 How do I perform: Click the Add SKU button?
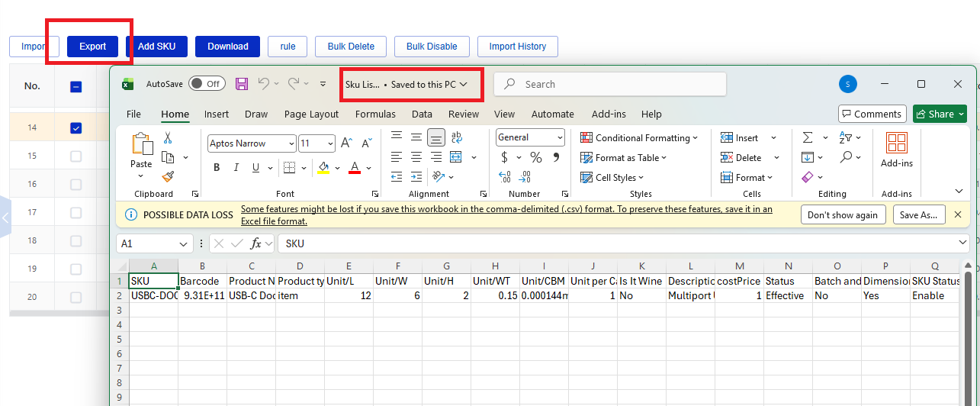[x=156, y=47]
